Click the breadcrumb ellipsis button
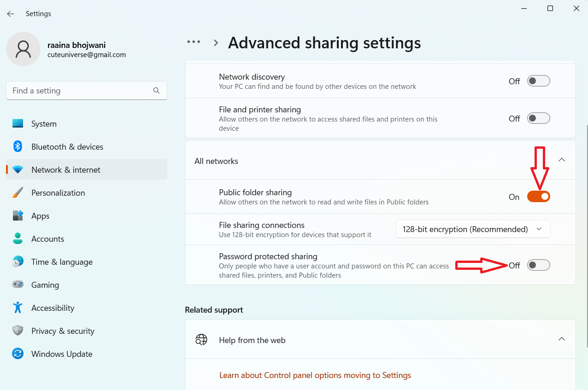Screen dimensions: 588x390 (194, 42)
